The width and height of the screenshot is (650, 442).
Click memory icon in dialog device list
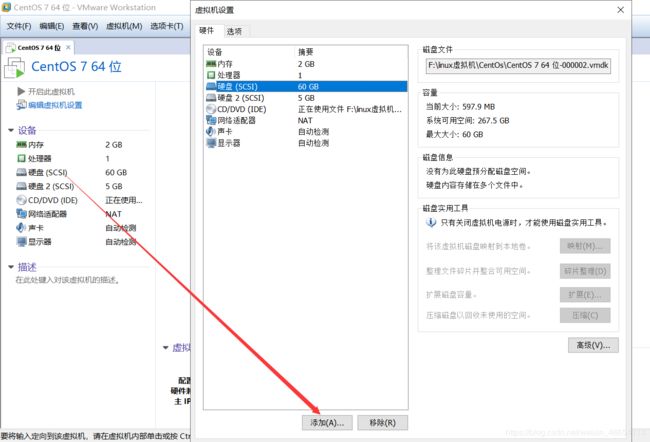[211, 64]
